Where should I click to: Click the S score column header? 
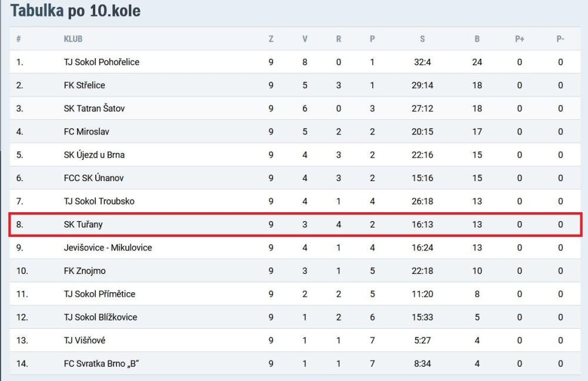tap(422, 39)
